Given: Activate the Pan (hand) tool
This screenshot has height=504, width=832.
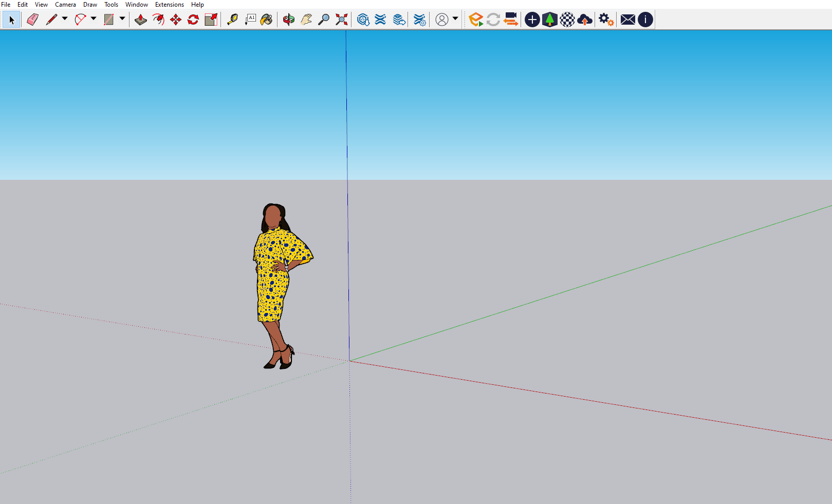Looking at the screenshot, I should coord(305,20).
